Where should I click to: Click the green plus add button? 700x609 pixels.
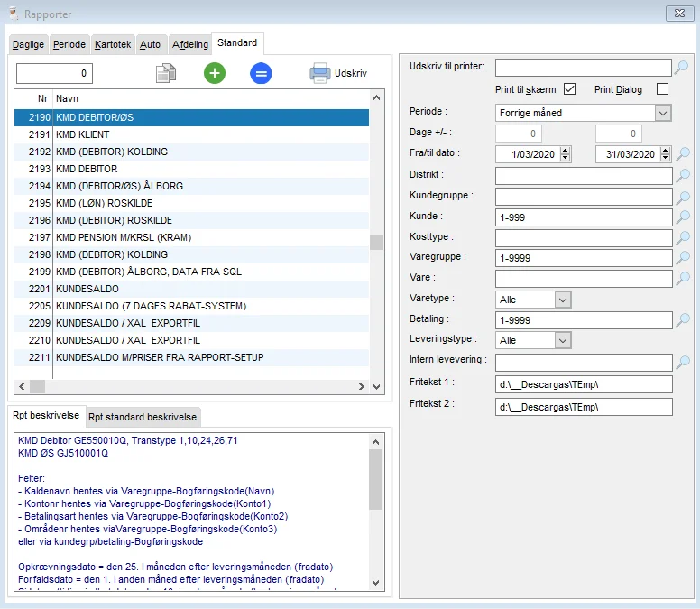(x=215, y=74)
